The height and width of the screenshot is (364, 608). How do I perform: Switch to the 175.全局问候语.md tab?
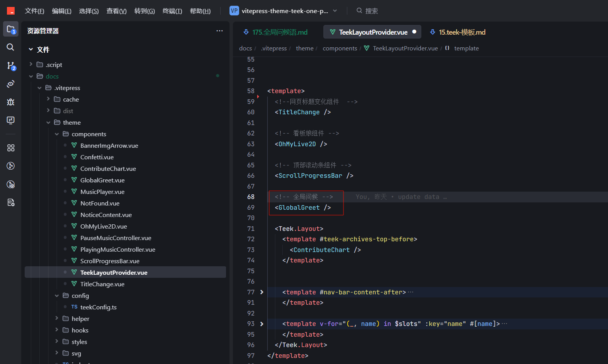pyautogui.click(x=276, y=32)
